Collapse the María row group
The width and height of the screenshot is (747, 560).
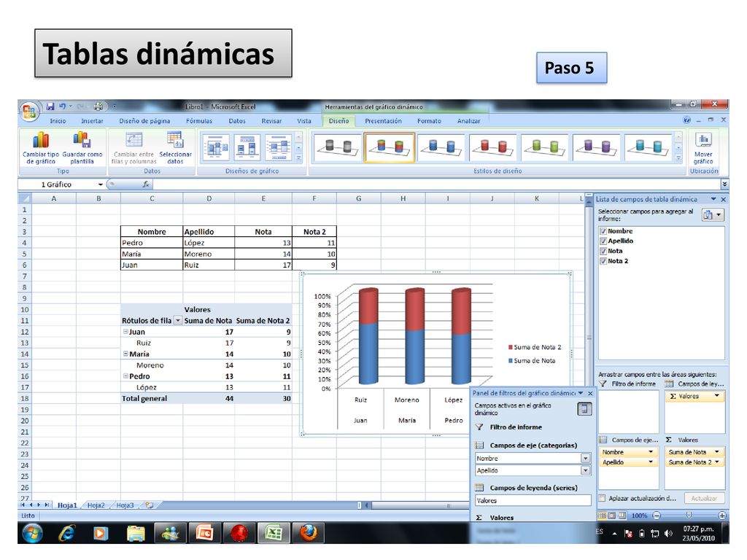point(125,354)
